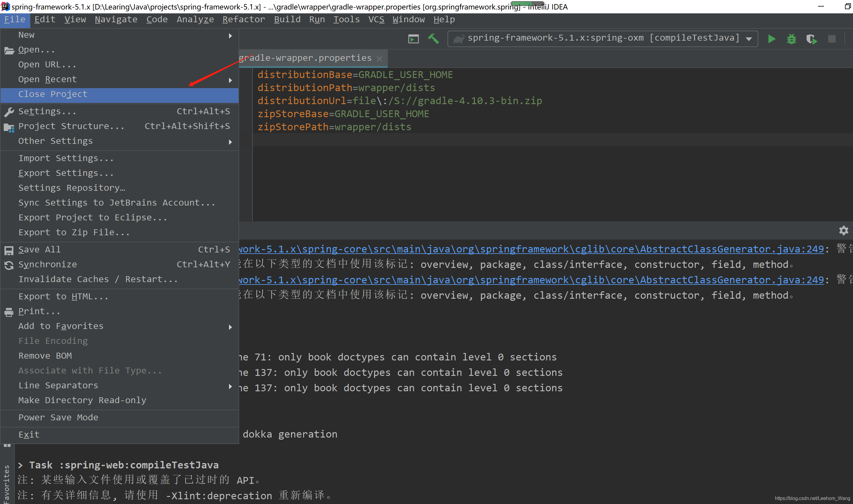Click the Project Structure folder icon
This screenshot has width=853, height=504.
(9, 127)
